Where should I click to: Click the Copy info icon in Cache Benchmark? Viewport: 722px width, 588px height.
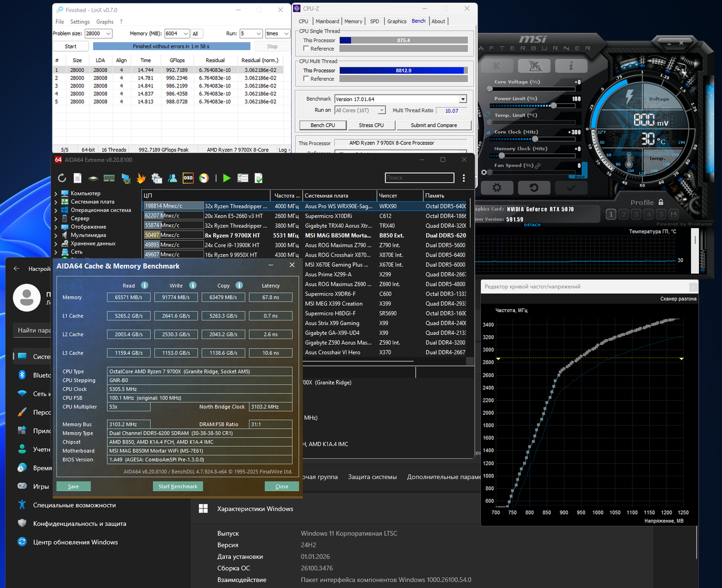[239, 285]
